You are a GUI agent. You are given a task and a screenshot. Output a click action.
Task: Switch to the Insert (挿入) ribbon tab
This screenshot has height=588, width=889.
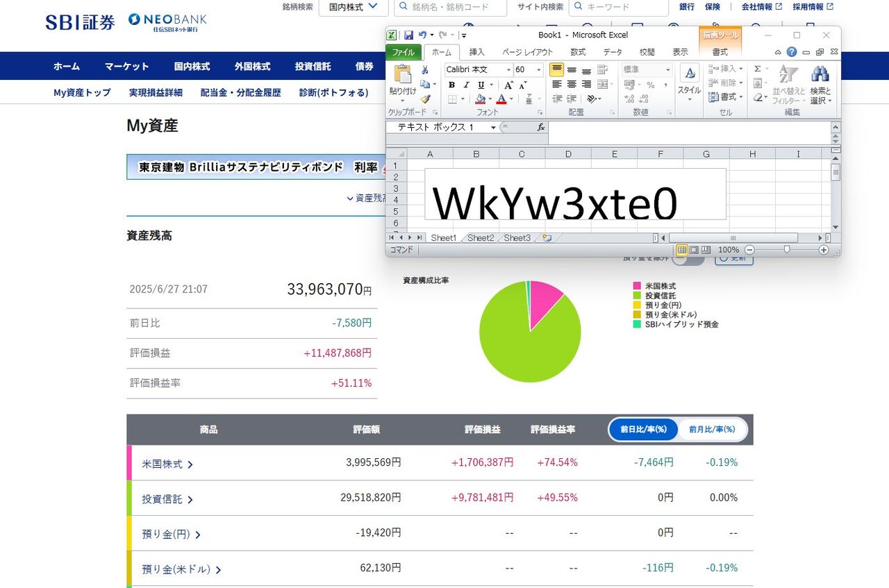[x=477, y=52]
